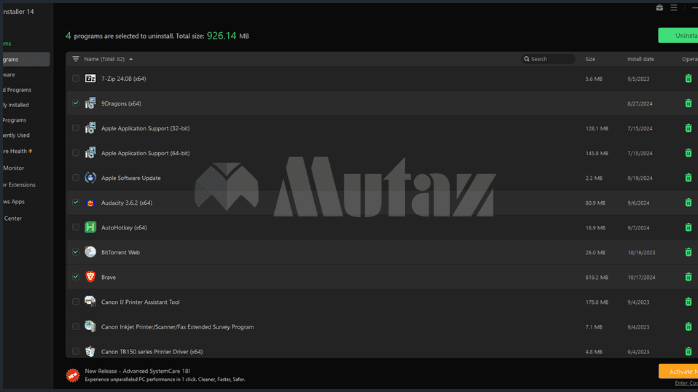This screenshot has width=698, height=392.
Task: Sort list by Install date column header
Action: [641, 59]
